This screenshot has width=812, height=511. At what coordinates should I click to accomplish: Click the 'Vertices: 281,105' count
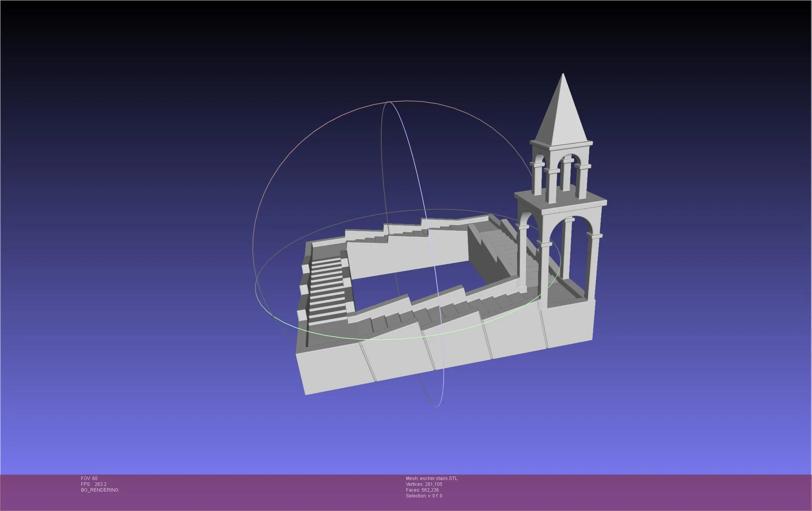(x=424, y=484)
